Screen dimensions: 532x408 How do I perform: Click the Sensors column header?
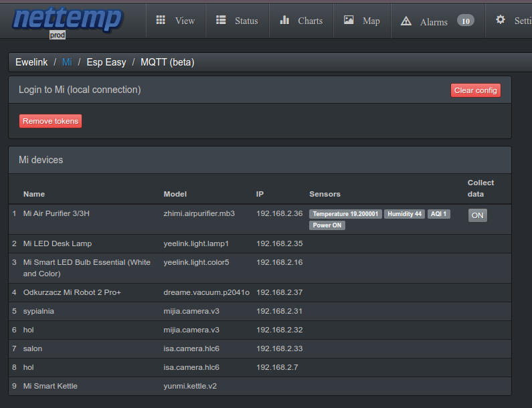(325, 194)
